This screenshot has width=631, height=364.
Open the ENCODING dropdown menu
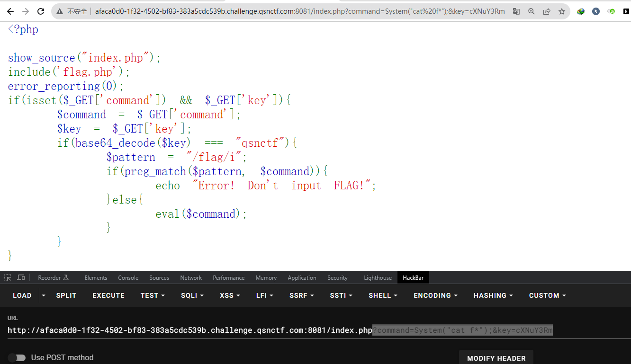click(x=435, y=295)
